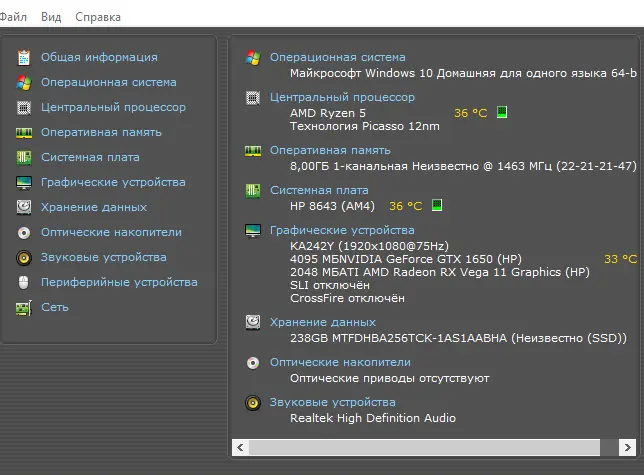Open the Файл menu
Viewport: 644px width, 475px height.
(x=13, y=17)
